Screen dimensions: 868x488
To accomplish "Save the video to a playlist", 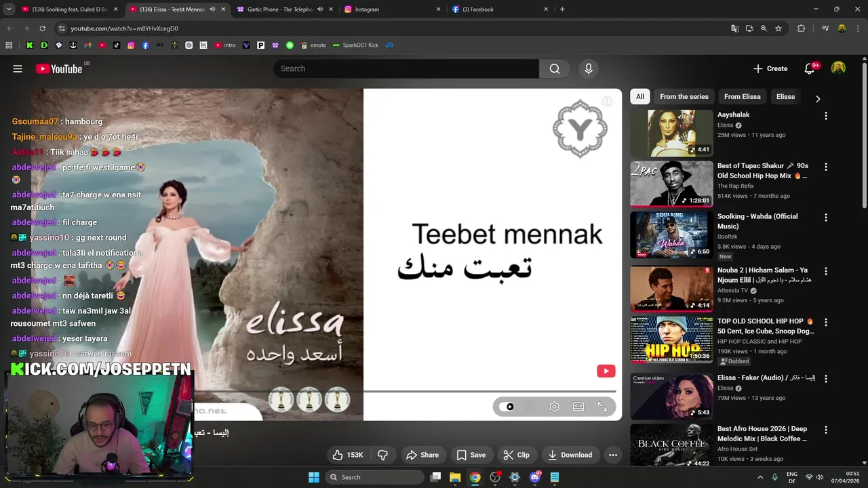I will tap(471, 455).
